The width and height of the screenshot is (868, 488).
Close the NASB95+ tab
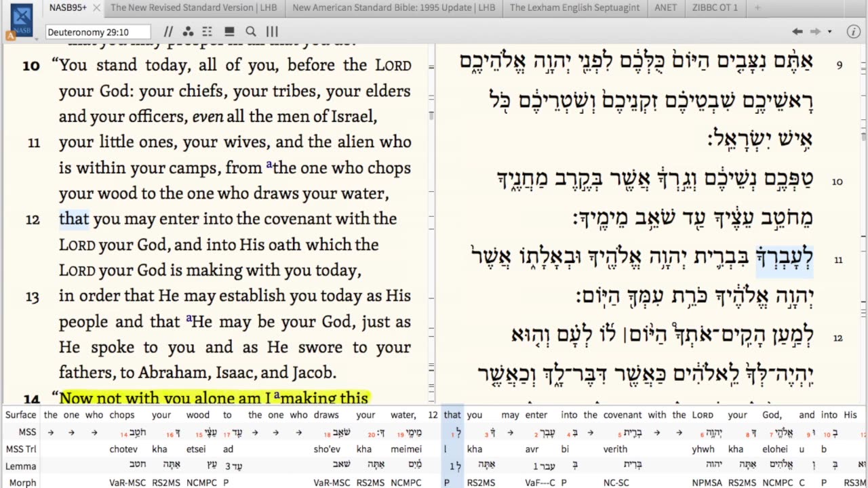pyautogui.click(x=96, y=8)
